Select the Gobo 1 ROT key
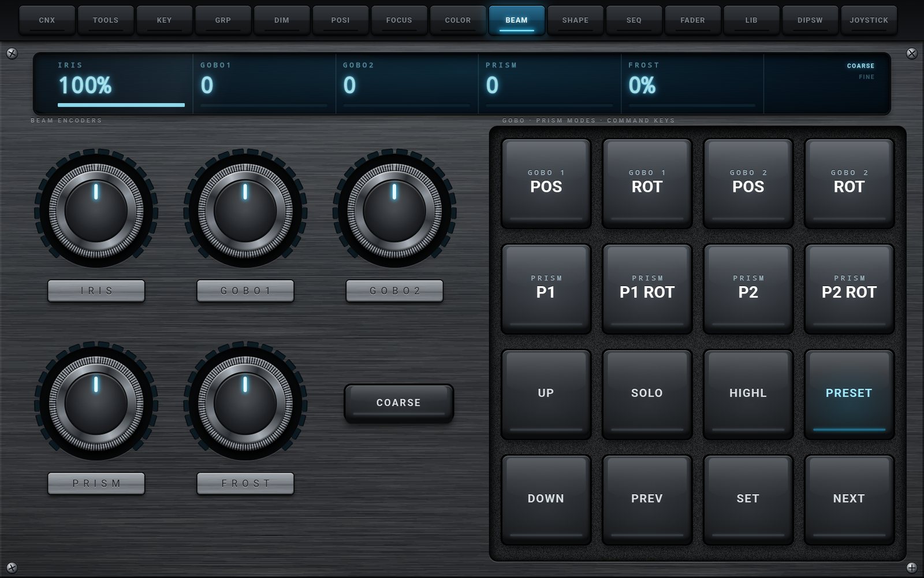The width and height of the screenshot is (924, 578). (647, 183)
